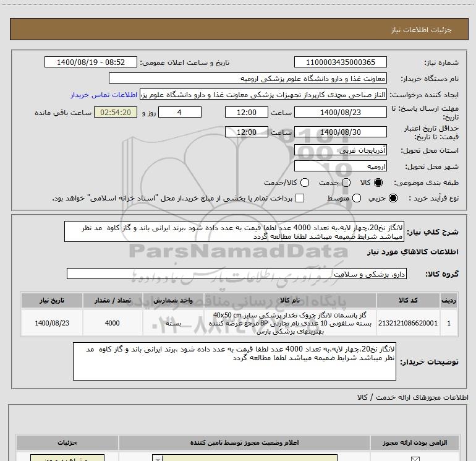Click the کد کالا column header

click(408, 300)
